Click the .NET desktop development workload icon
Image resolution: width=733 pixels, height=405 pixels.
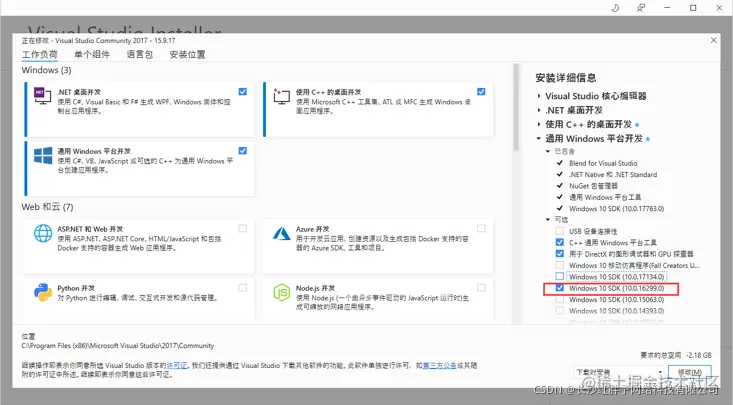tap(42, 95)
